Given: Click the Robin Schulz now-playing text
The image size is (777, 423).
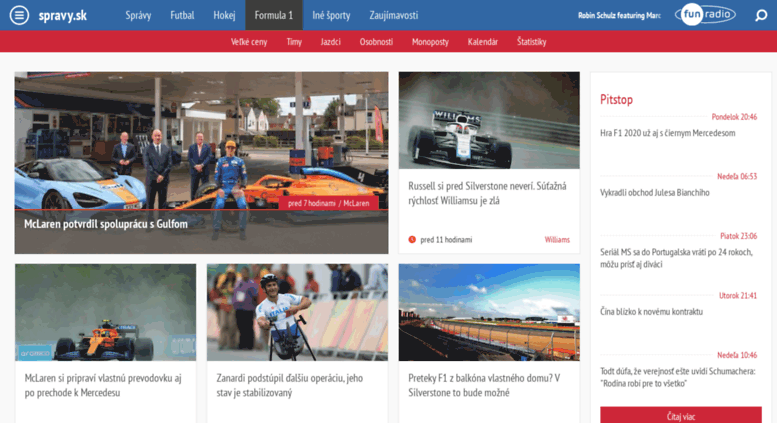Looking at the screenshot, I should tap(619, 15).
